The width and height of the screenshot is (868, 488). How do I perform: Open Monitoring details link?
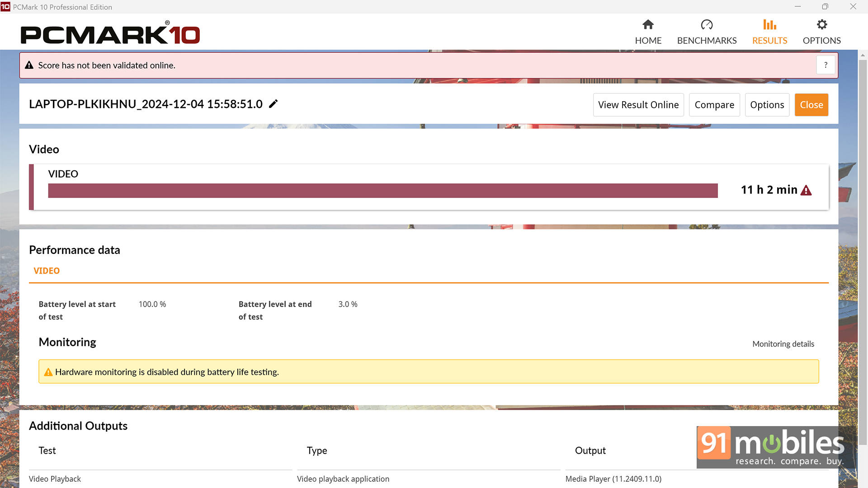point(783,344)
